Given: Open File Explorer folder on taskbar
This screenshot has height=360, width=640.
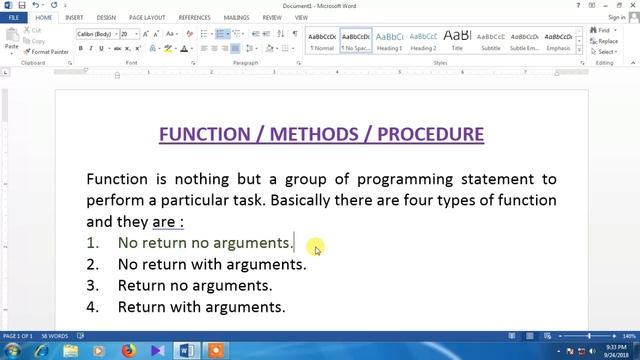Looking at the screenshot, I should [x=71, y=351].
